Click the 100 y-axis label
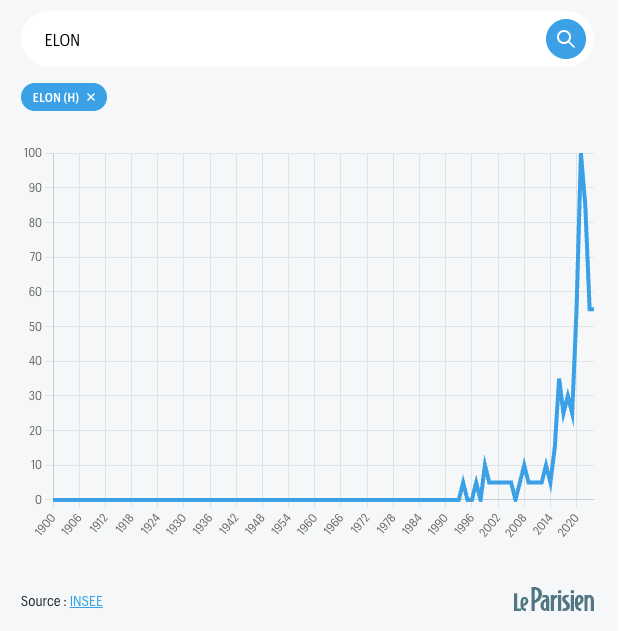Viewport: 620px width, 631px height. coord(33,153)
